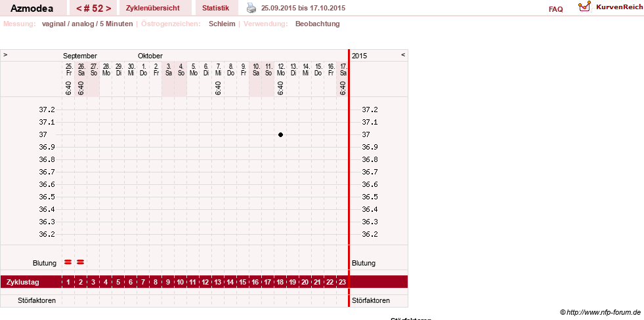Go to previous cycle with < arrow
This screenshot has height=320, width=644.
tap(78, 9)
